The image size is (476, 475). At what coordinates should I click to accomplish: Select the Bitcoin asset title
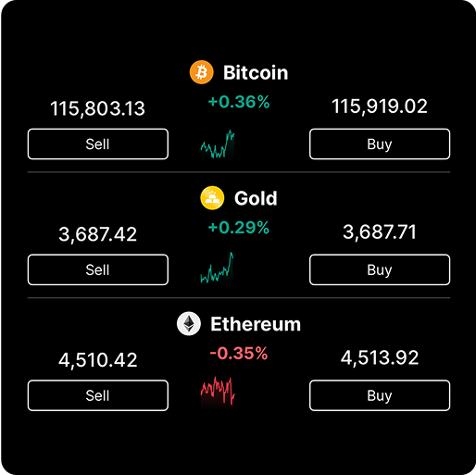[256, 73]
